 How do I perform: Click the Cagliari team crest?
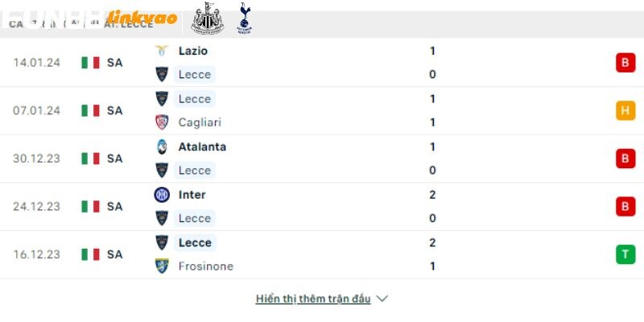(162, 122)
